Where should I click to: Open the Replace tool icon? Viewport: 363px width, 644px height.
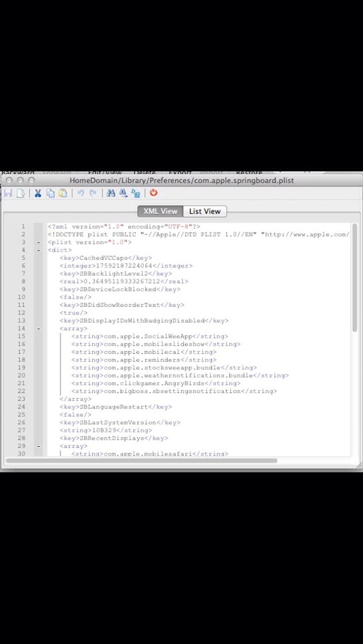(136, 193)
